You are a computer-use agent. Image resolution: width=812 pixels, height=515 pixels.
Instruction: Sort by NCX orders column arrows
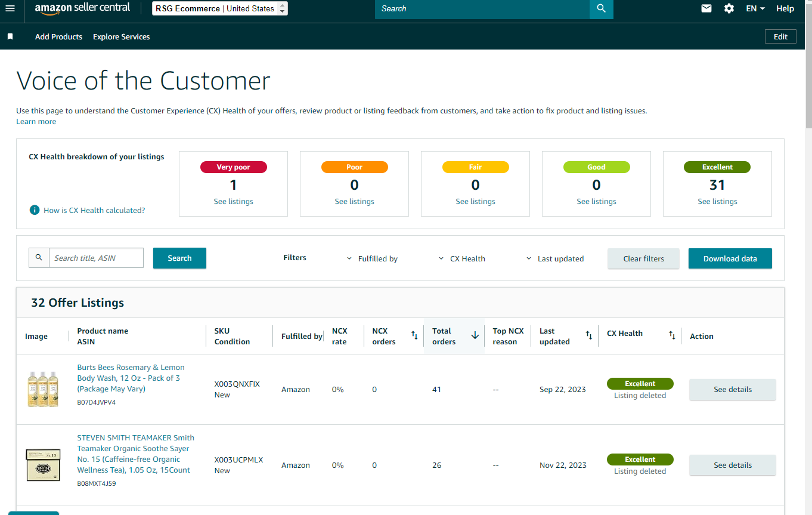tap(414, 336)
